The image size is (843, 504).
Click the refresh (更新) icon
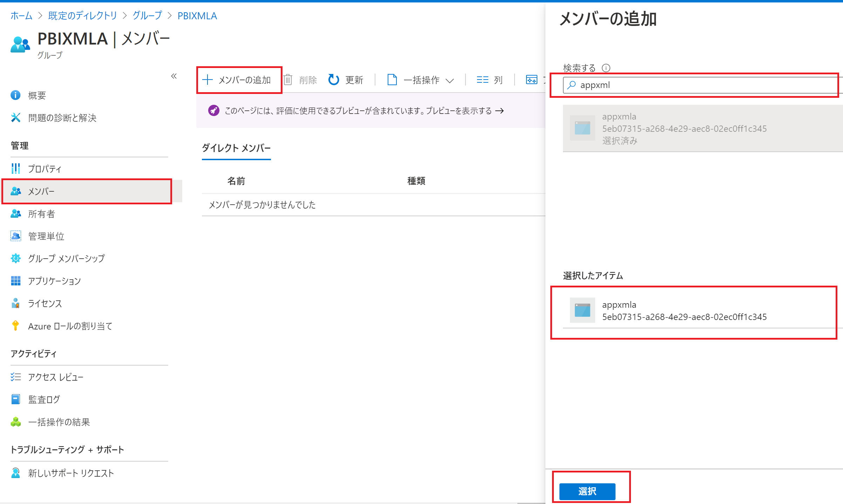click(x=334, y=80)
